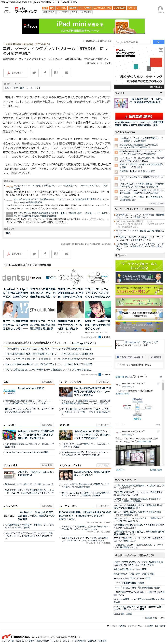Open the 営業支援 navigation tab
The image size is (167, 644).
73,8
